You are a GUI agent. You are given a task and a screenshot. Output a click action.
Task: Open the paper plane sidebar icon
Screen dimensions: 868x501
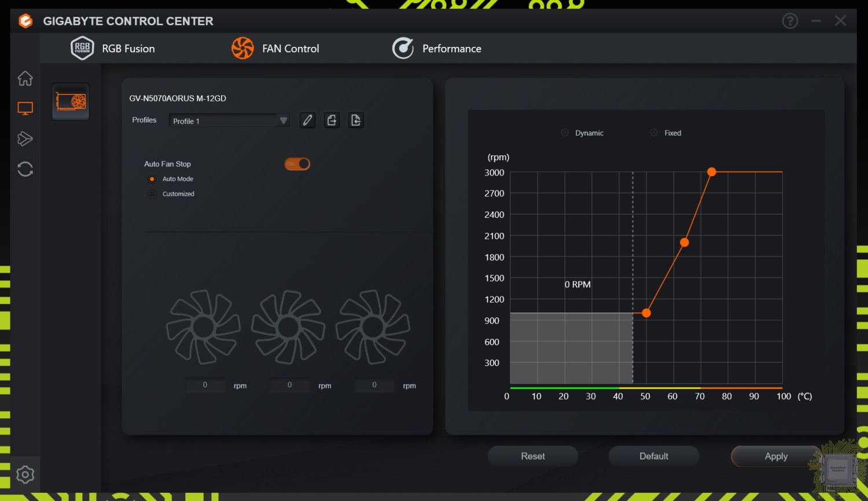click(x=25, y=138)
